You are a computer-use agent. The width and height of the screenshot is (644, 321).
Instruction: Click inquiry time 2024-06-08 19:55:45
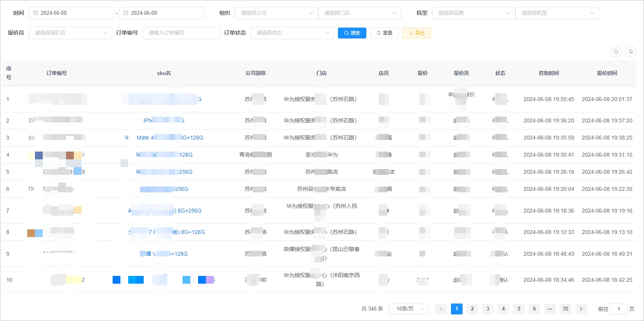click(x=549, y=99)
